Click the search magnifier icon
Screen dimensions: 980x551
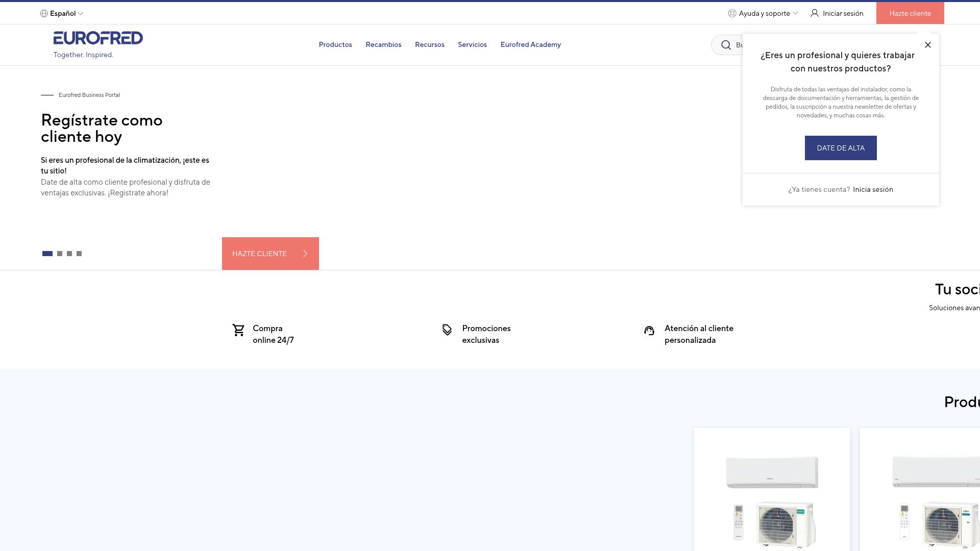[726, 45]
